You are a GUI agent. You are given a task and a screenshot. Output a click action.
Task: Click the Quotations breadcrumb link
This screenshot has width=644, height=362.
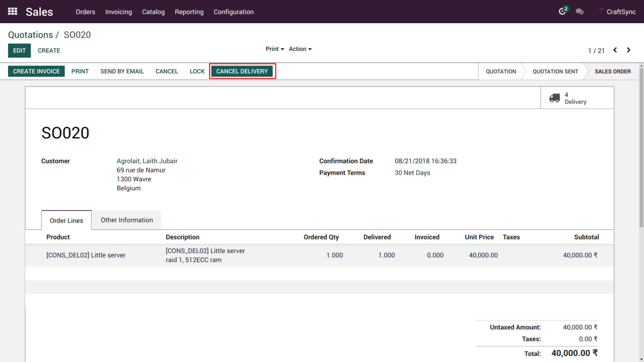click(30, 35)
